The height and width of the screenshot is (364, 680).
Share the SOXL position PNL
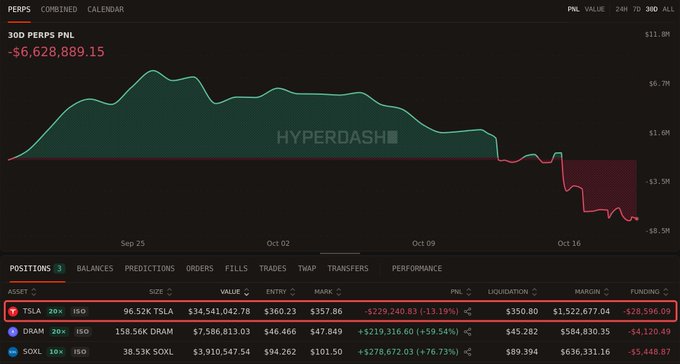(468, 352)
